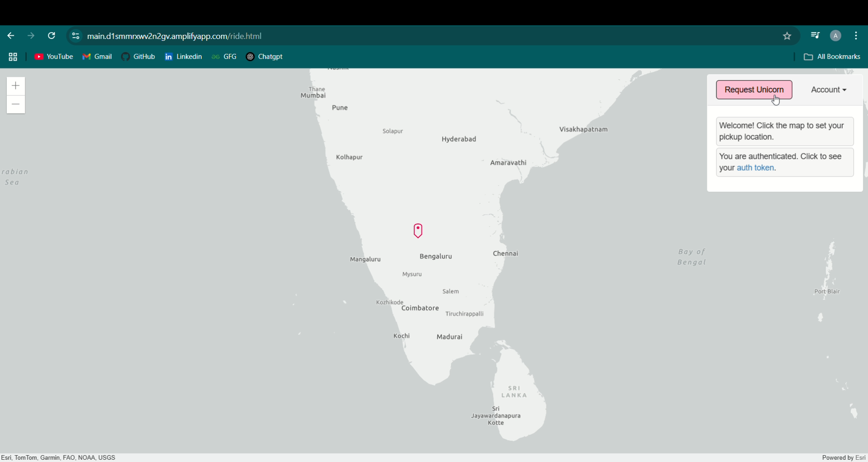Open the Linkedin bookmark
Screen dimensions: 868x462
tap(184, 57)
